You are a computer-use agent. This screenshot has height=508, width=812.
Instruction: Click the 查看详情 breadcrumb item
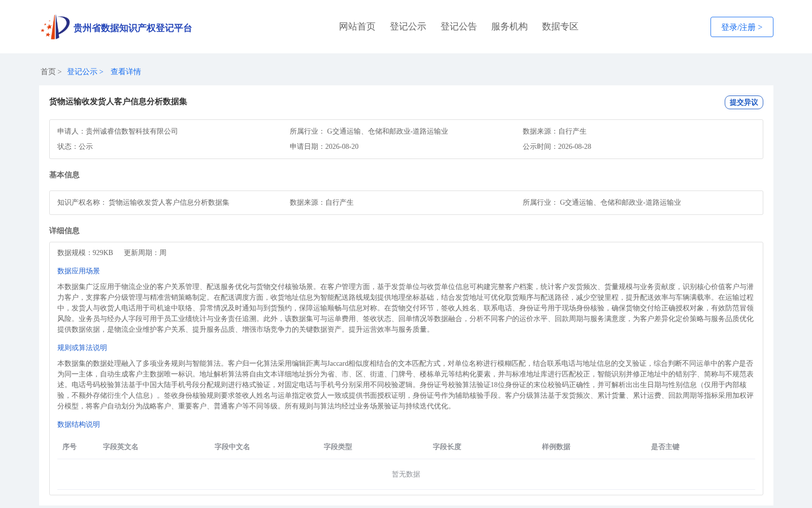pyautogui.click(x=126, y=72)
